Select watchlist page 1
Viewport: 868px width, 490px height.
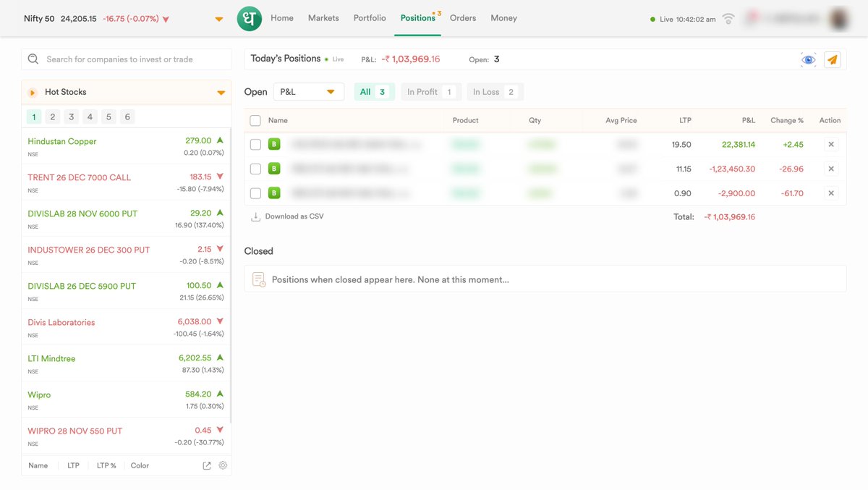click(x=34, y=117)
